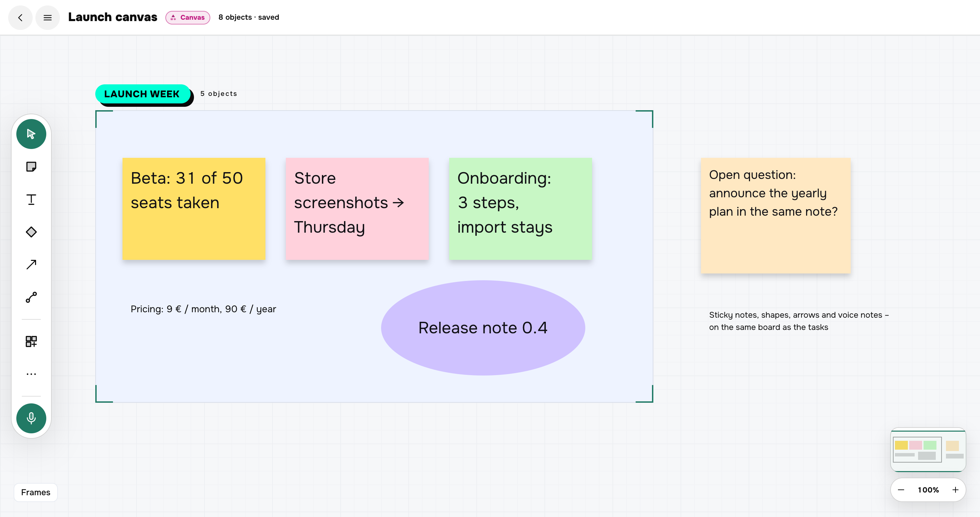Activate the text tool

tap(31, 199)
